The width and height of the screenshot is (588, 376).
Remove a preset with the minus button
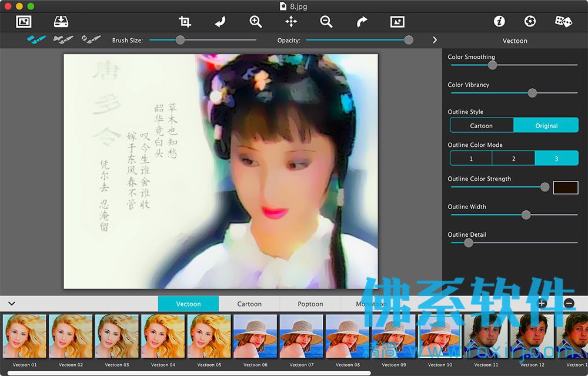point(569,303)
